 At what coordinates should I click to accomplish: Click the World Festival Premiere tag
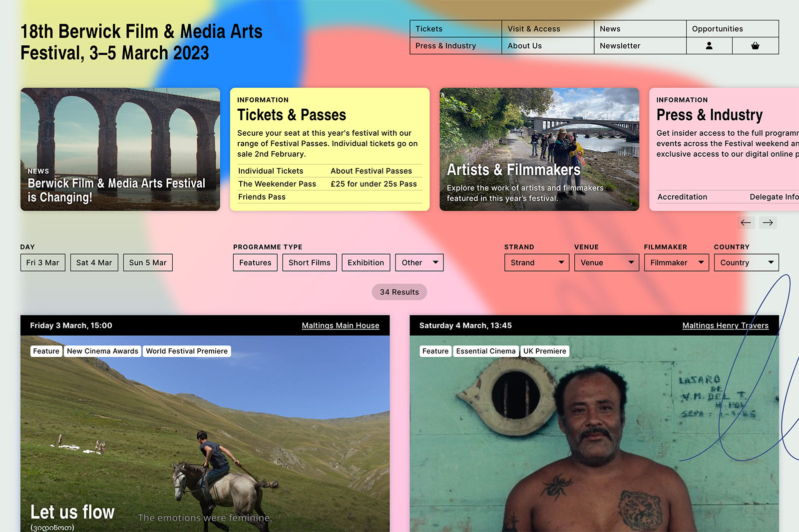[x=187, y=351]
